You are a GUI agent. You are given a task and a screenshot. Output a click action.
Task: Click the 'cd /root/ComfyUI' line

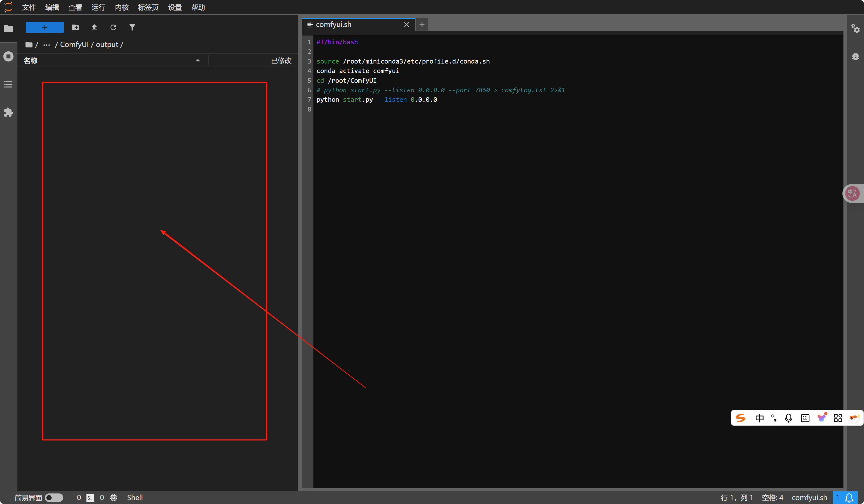pyautogui.click(x=346, y=81)
